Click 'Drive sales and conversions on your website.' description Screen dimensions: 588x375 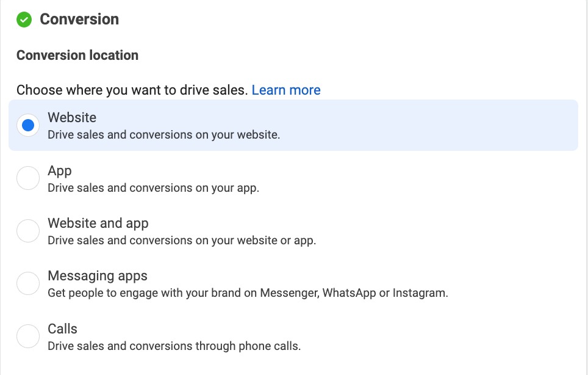164,134
